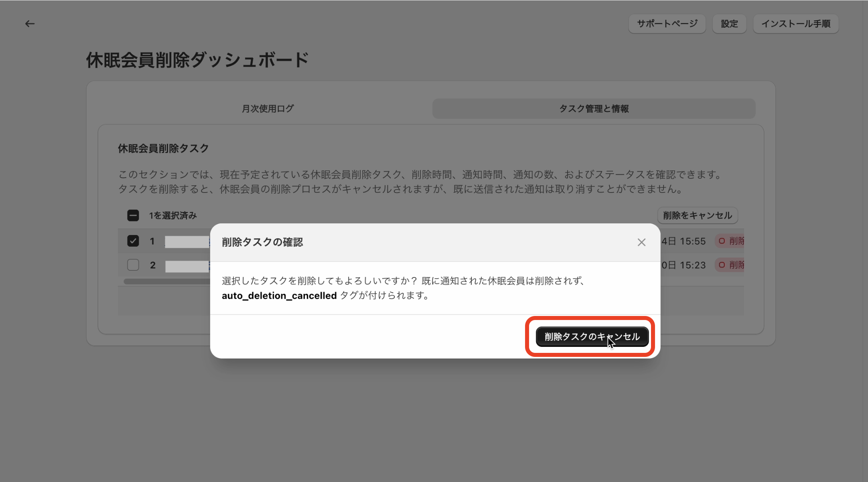
Task: Click the horizontal scrollbar under the task table
Action: [x=167, y=282]
